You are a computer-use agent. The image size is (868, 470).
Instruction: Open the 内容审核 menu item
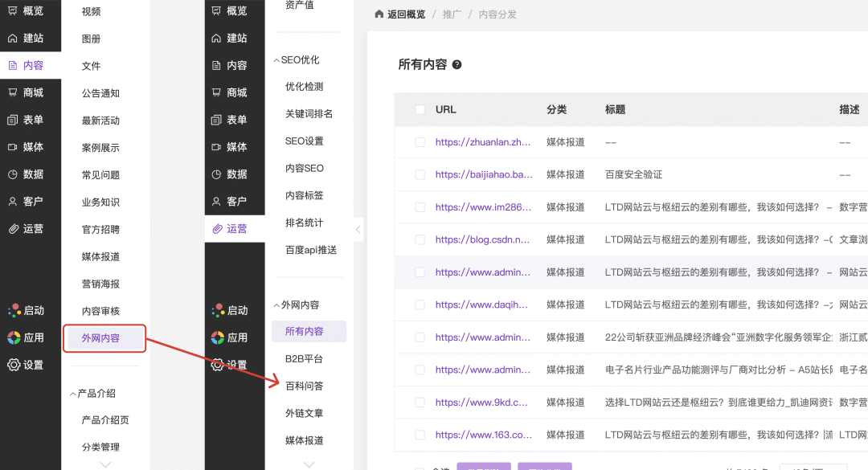100,311
